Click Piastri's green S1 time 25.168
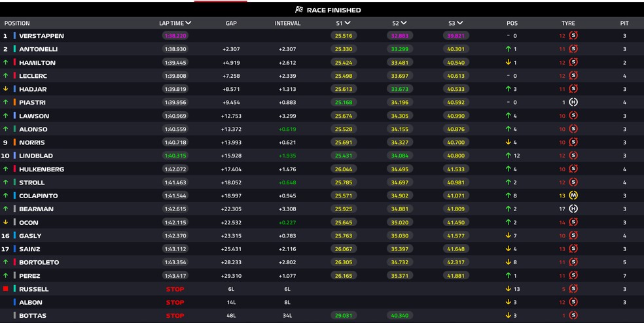The height and width of the screenshot is (323, 644). pyautogui.click(x=344, y=102)
